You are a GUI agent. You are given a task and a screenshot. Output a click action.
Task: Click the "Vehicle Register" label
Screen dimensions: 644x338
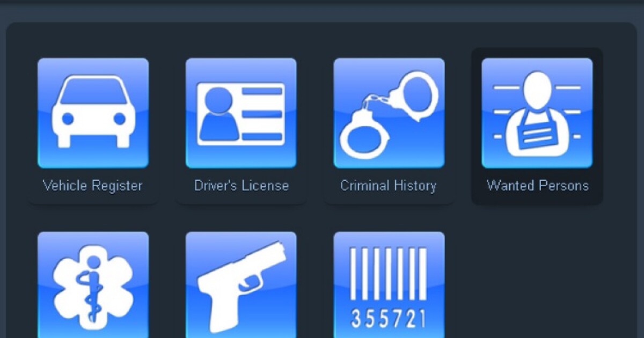(92, 186)
